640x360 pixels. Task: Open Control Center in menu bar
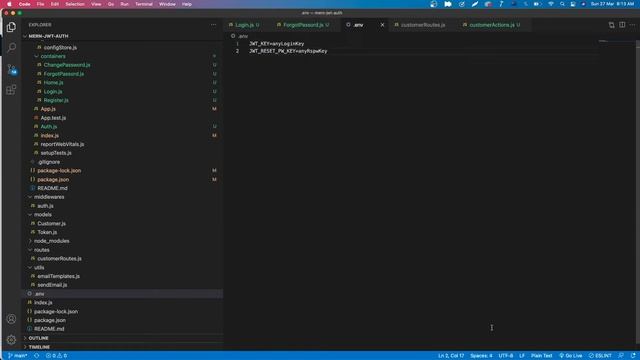[573, 4]
